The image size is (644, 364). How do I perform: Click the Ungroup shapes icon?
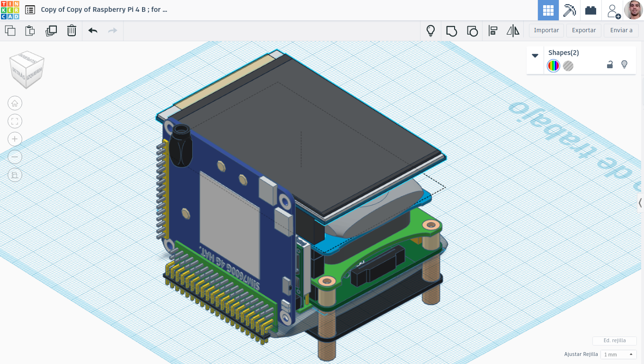click(472, 31)
